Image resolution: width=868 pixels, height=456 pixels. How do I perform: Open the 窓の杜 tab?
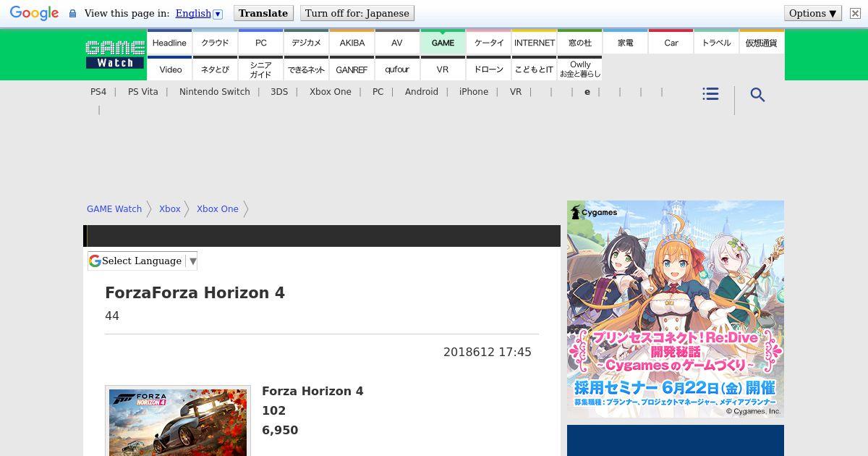tap(579, 43)
